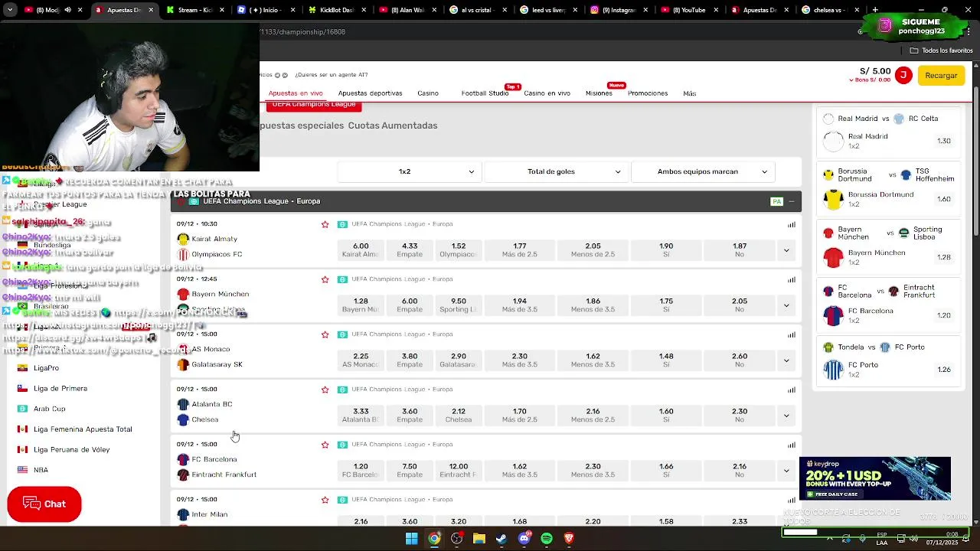
Task: Bet FC Barcelona win at 1.20
Action: [x=361, y=471]
